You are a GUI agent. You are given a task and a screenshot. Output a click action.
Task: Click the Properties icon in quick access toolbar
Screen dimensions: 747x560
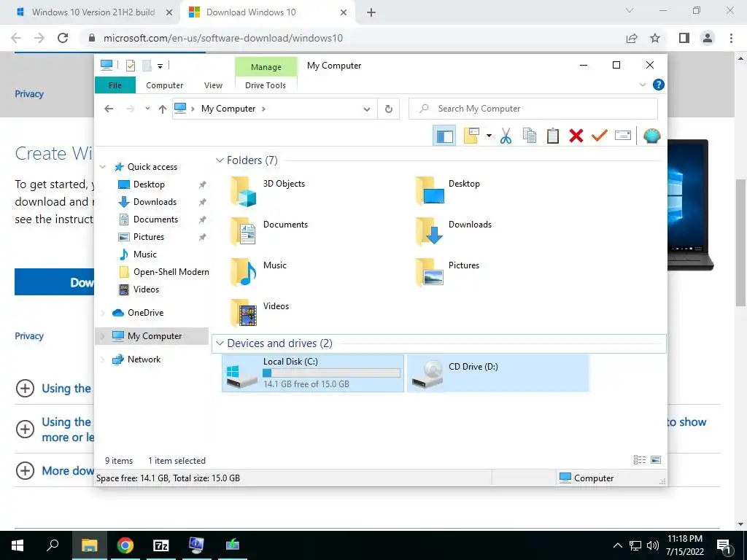130,66
